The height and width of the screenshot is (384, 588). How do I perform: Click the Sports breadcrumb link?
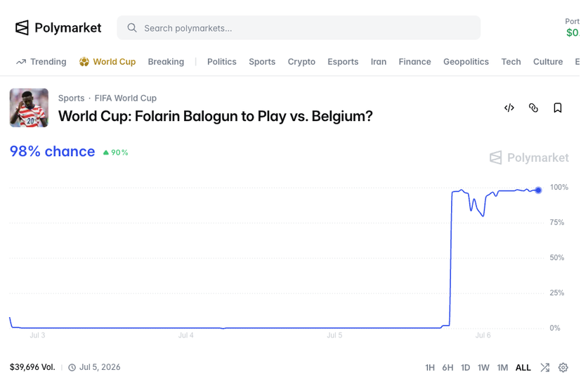[71, 98]
